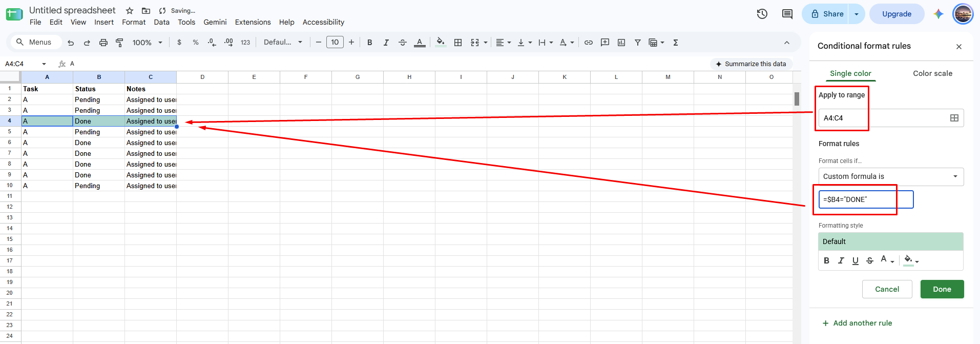Increase font size plus button
Screen dimensions: 980x344
pyautogui.click(x=351, y=43)
